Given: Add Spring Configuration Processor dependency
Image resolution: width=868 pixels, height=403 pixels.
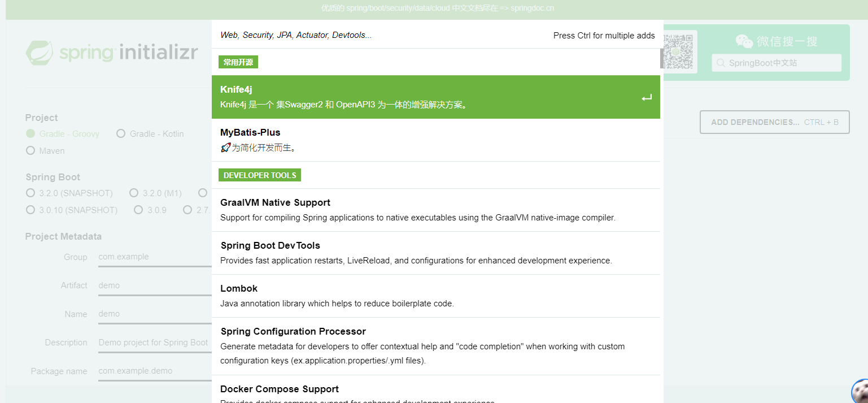Looking at the screenshot, I should pos(436,346).
